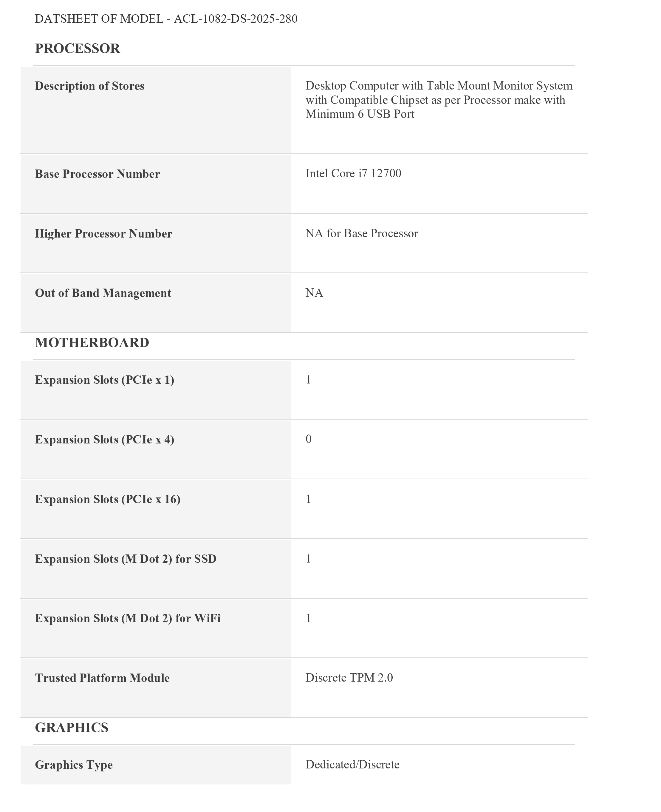The height and width of the screenshot is (812, 661).
Task: Click the Expansion Slots (PCIe x 4) label
Action: (104, 440)
